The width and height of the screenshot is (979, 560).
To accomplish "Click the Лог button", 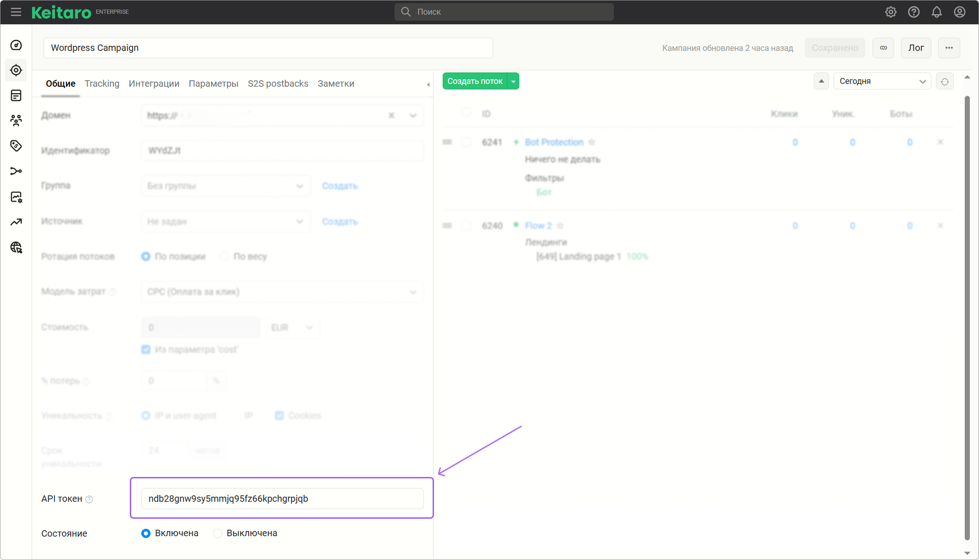I will pos(916,48).
